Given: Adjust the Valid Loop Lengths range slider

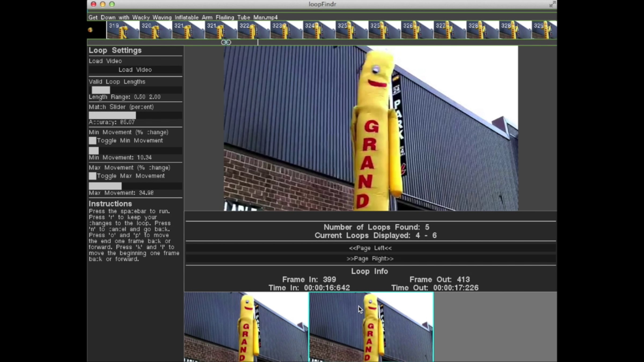Looking at the screenshot, I should pos(135,90).
